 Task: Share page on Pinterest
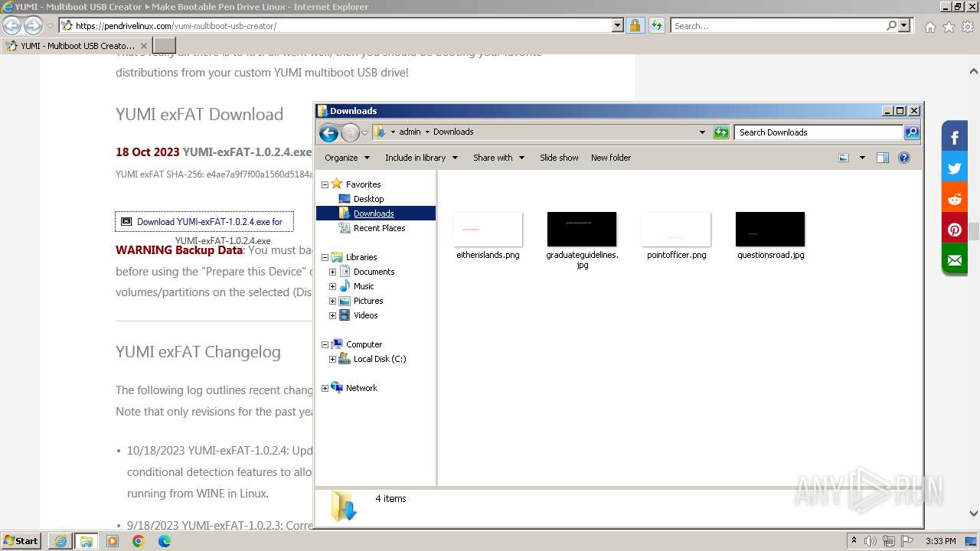click(955, 230)
